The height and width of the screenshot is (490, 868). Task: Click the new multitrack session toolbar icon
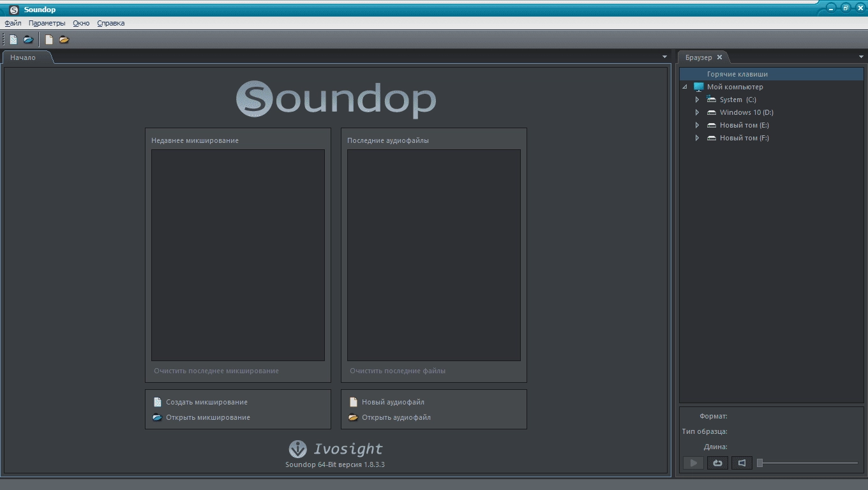point(13,40)
